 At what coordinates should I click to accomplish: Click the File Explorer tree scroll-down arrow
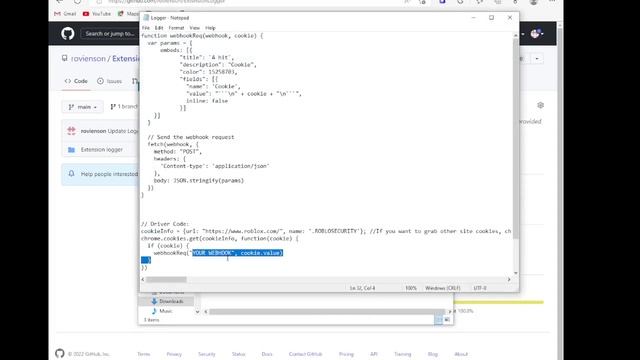click(x=197, y=312)
